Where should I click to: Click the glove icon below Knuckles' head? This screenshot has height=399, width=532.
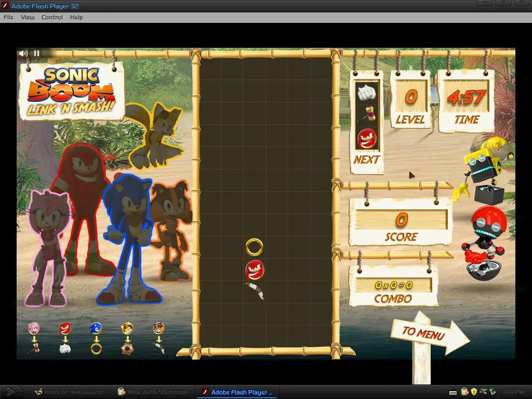[x=65, y=349]
